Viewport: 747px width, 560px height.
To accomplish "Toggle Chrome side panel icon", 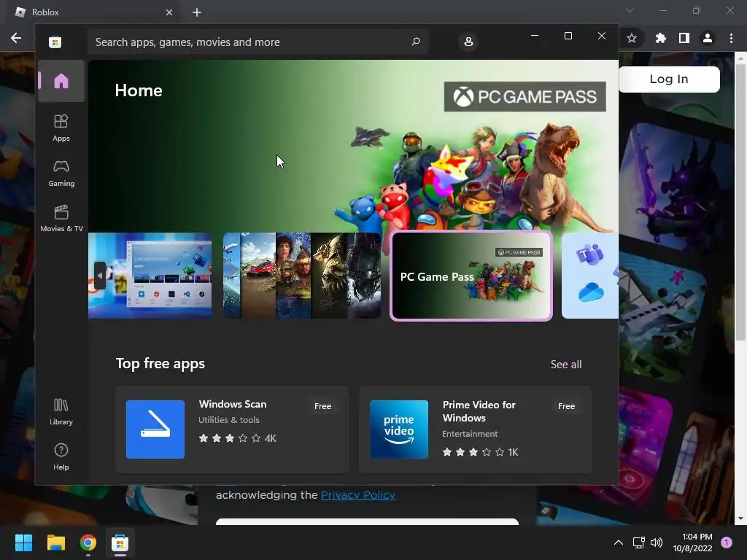I will click(684, 38).
